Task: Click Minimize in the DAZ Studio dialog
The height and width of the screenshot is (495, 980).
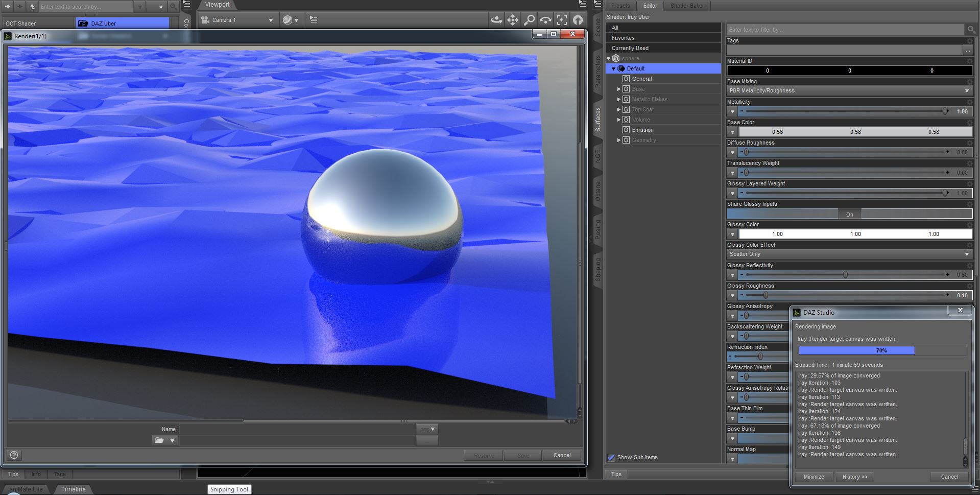Action: click(x=814, y=477)
